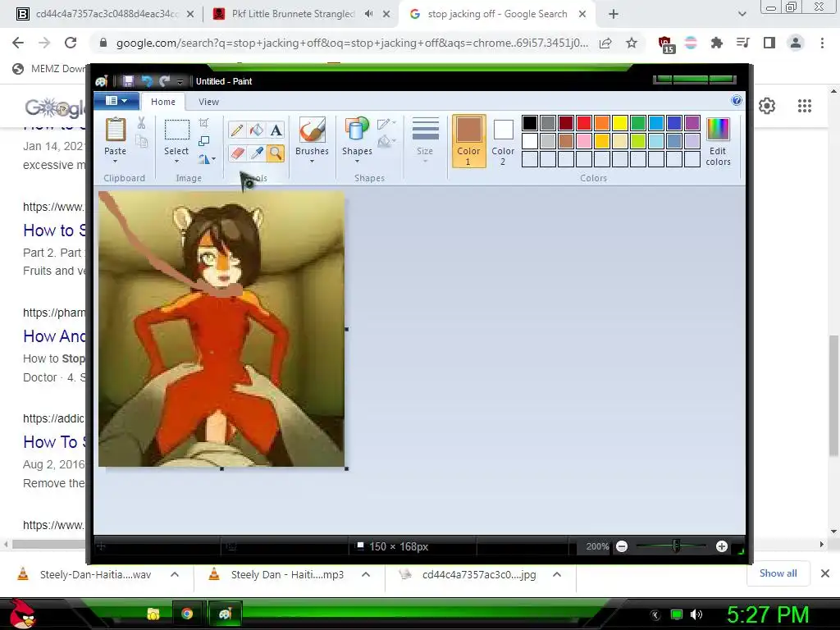Close the Chrome downloads bar with X
Viewport: 840px width, 630px height.
click(x=825, y=573)
